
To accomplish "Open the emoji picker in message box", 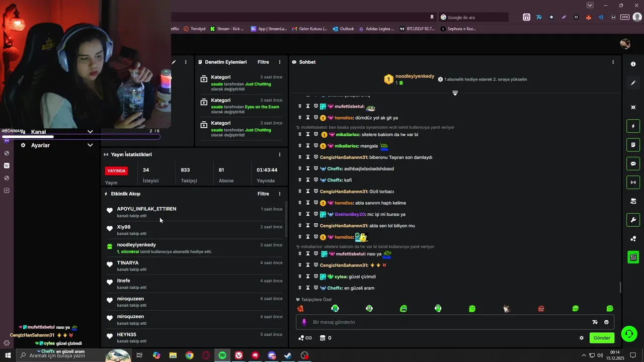I will tap(606, 322).
